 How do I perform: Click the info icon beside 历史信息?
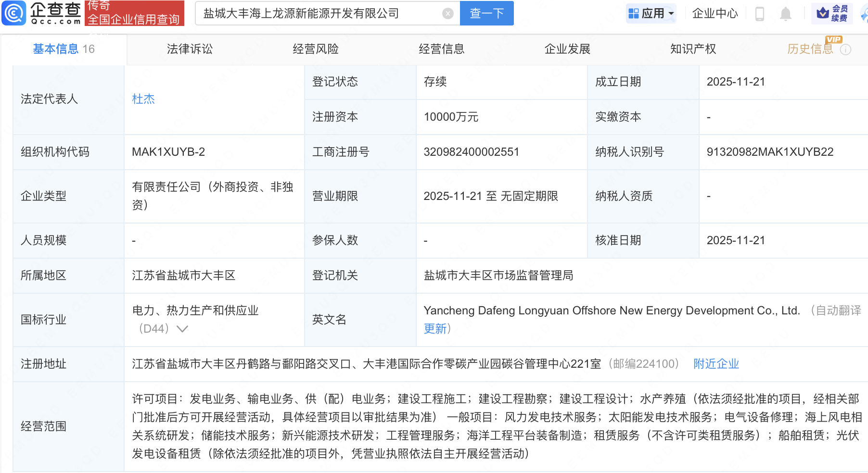(845, 50)
